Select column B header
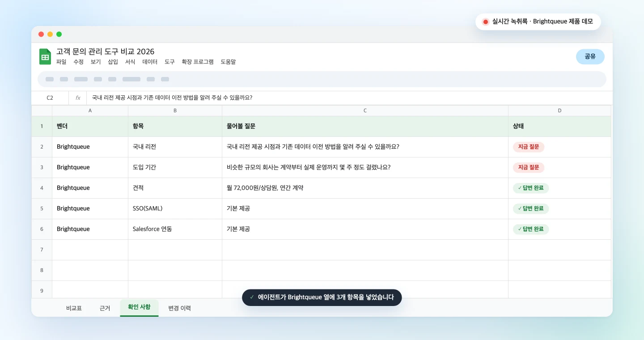Screen dimensions: 644x340 pos(175,110)
